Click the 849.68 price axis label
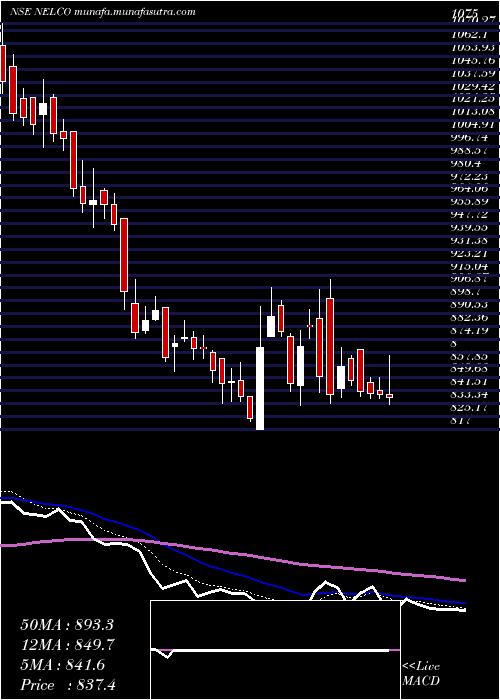Screen dimensions: 500x700 (x=470, y=369)
